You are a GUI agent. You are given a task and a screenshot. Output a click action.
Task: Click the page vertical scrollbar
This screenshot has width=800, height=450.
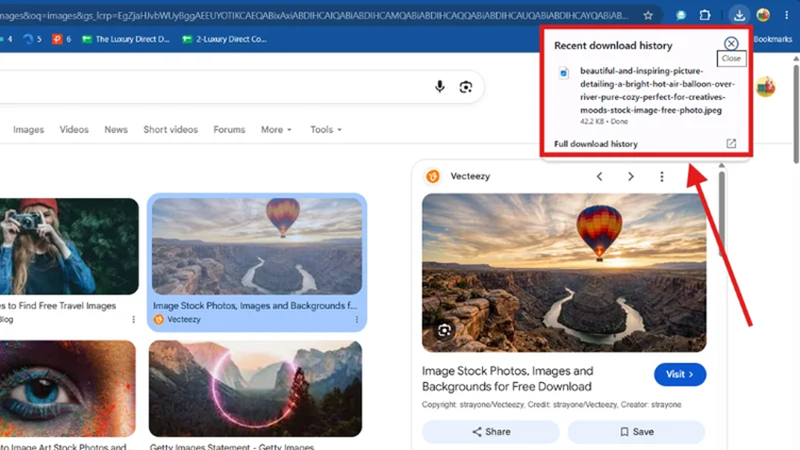(x=796, y=114)
